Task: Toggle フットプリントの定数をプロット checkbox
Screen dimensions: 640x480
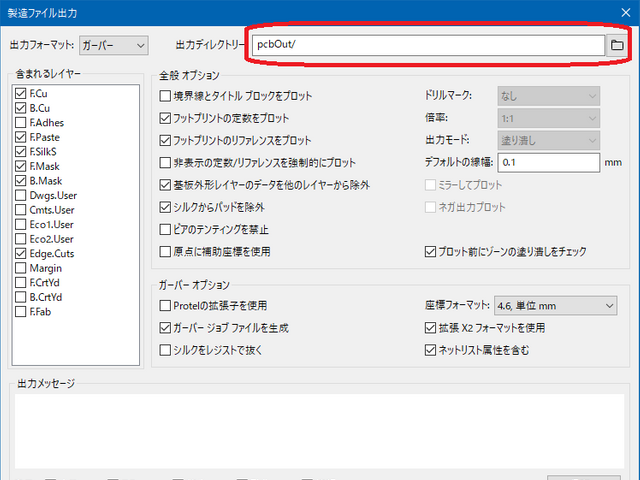Action: [x=165, y=118]
